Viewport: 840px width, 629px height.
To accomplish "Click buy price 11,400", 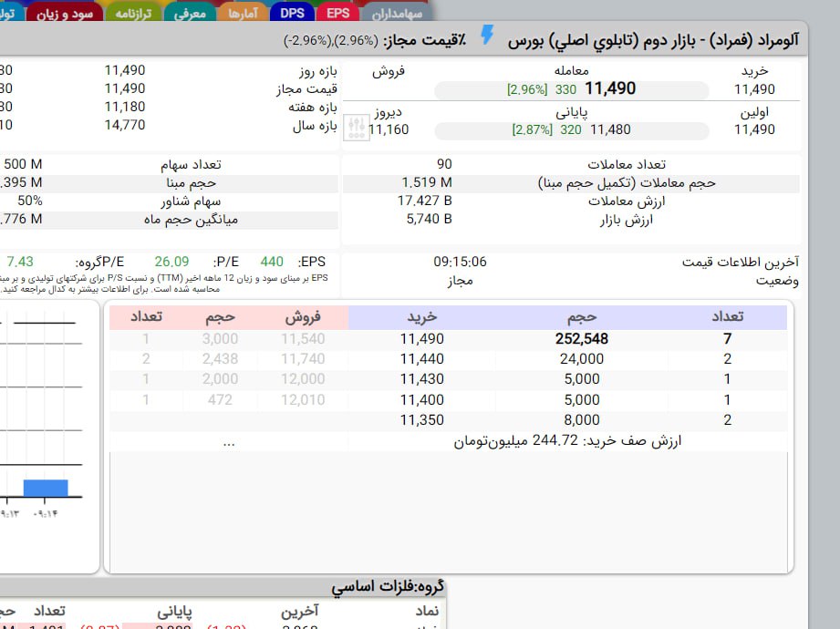I will point(422,400).
